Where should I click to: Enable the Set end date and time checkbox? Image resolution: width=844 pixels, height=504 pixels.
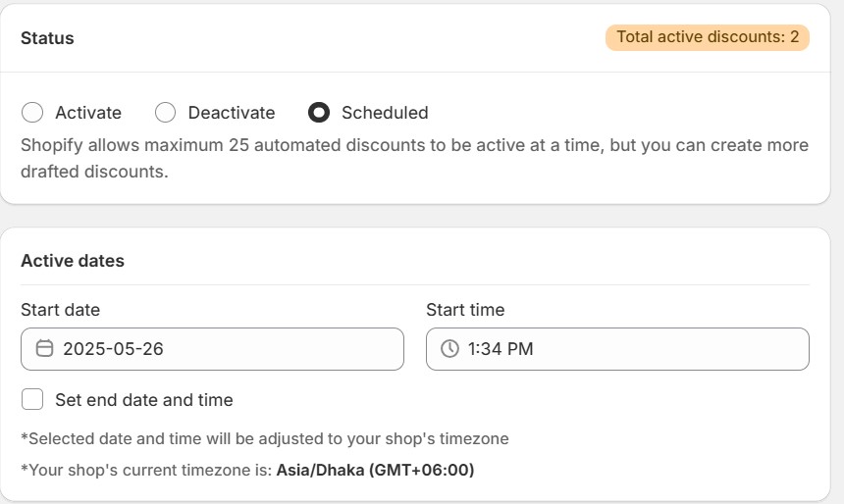[x=32, y=399]
